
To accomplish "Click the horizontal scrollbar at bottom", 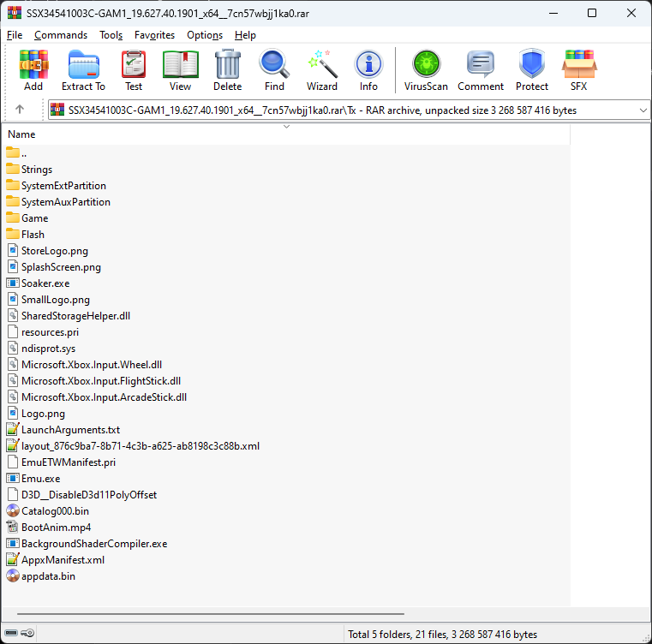I will click(211, 614).
